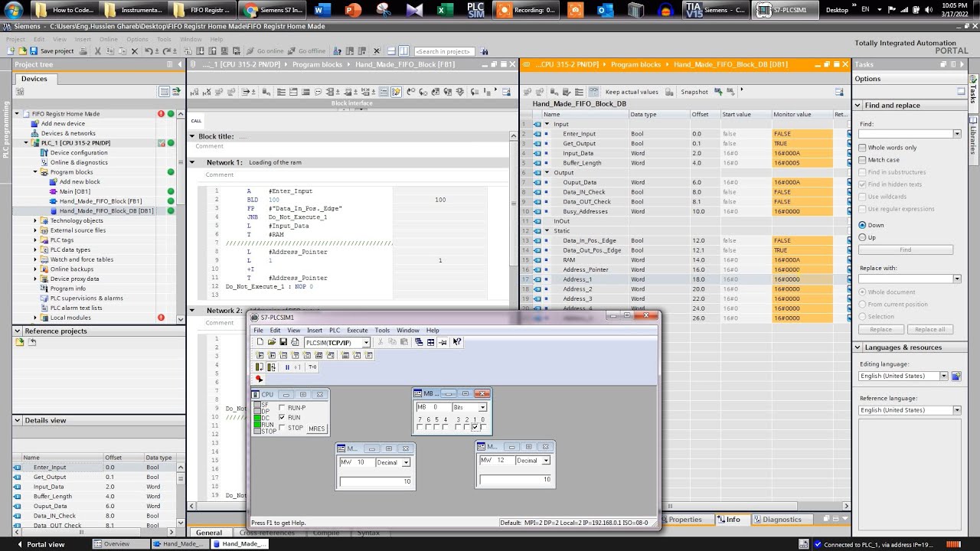Click Keep actual values in DB toolbar

click(631, 92)
